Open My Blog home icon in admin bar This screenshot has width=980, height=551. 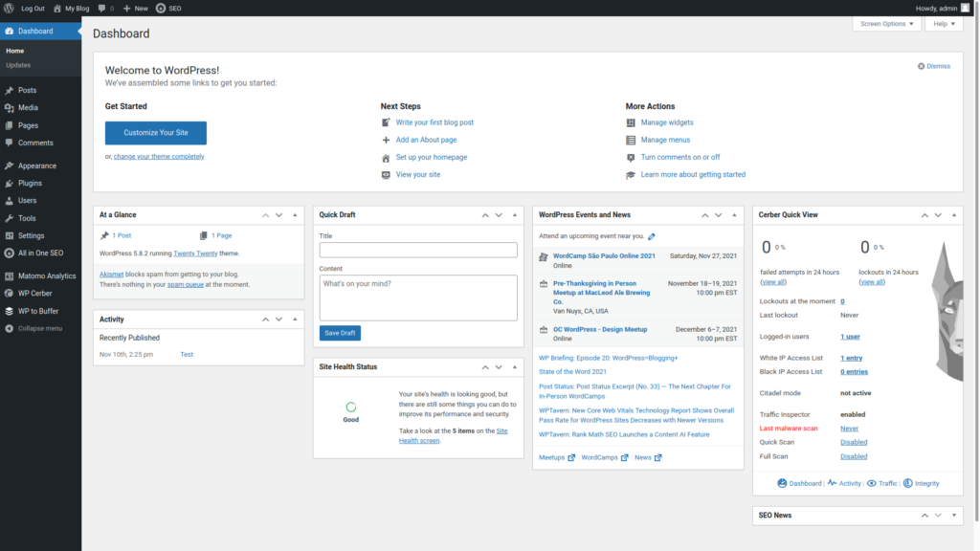(56, 8)
